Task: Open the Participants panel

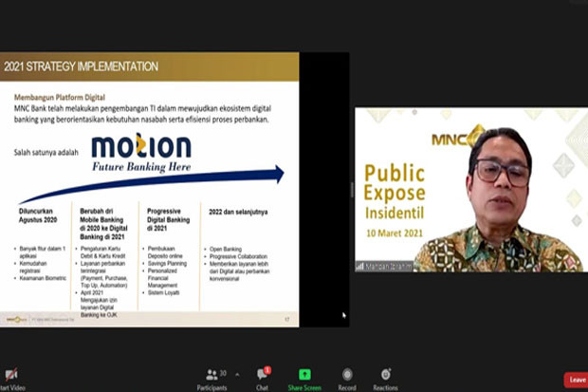Action: pyautogui.click(x=212, y=379)
